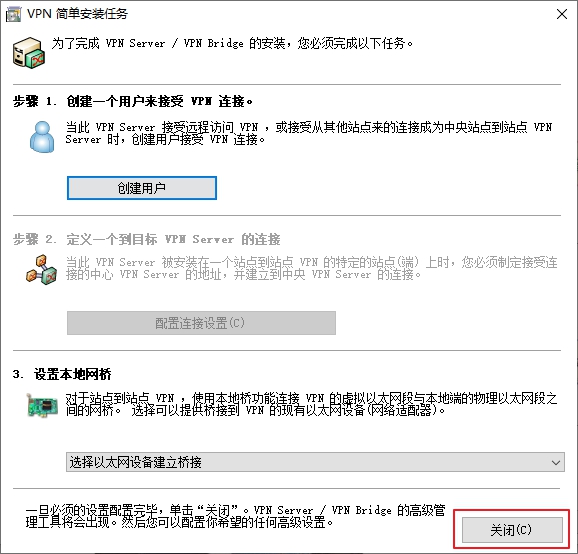
Task: Open the 选择以太网设备建立桥接 dropdown
Action: pos(315,462)
